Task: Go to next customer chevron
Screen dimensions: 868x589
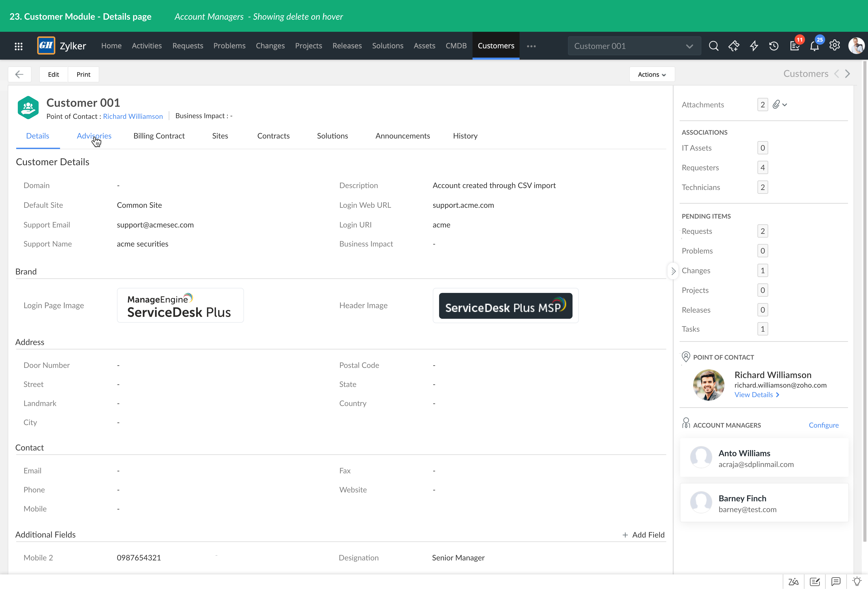Action: (x=848, y=74)
